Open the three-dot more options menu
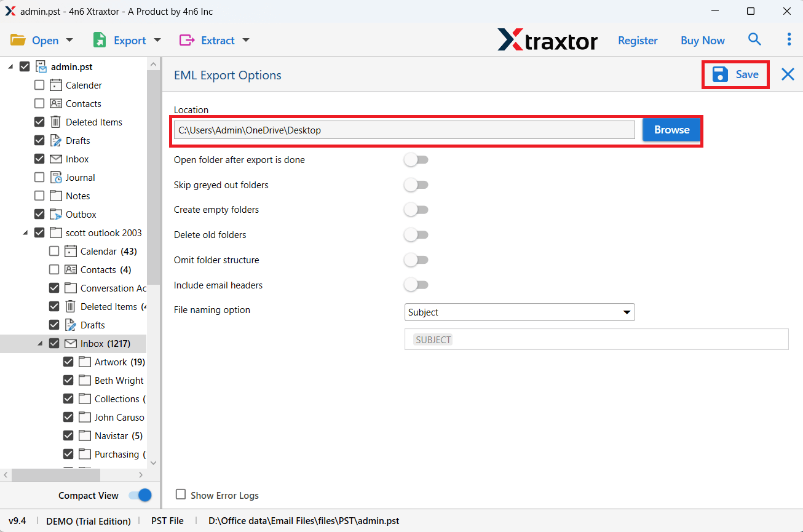The height and width of the screenshot is (532, 803). [789, 40]
